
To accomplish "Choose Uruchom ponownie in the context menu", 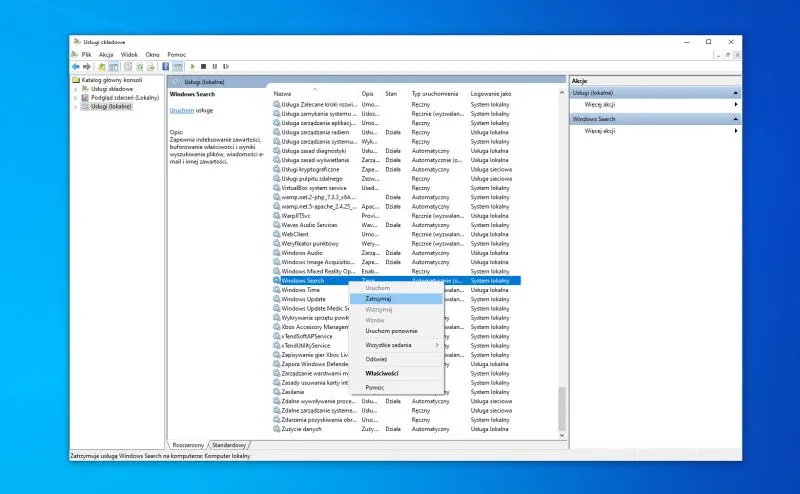I will (x=396, y=331).
